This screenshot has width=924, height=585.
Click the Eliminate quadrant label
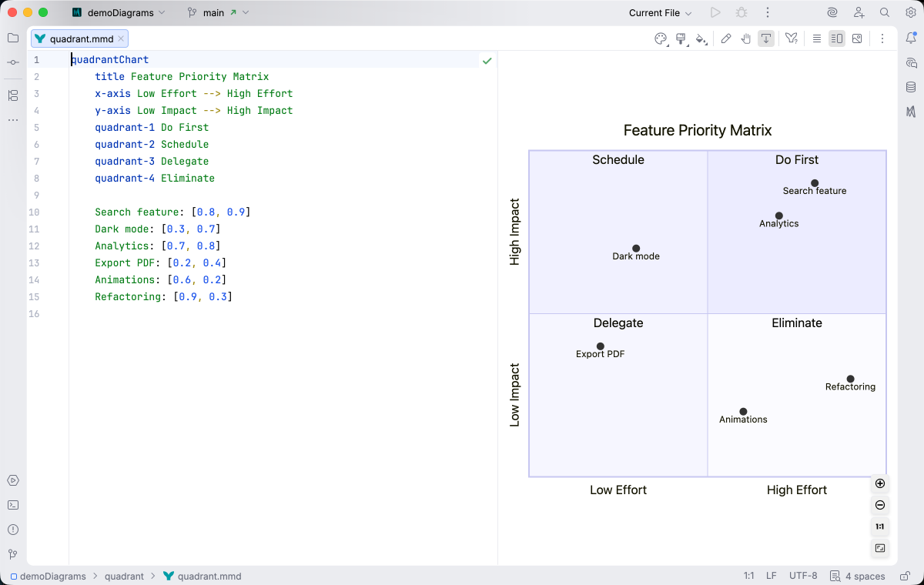coord(797,323)
